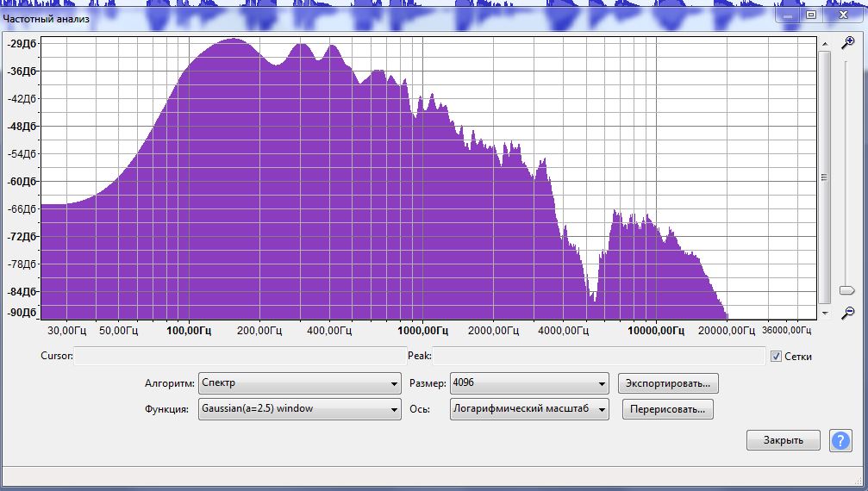Open the Алгоритм dropdown showing Спектр
Viewport: 868px width, 491px height.
[299, 383]
